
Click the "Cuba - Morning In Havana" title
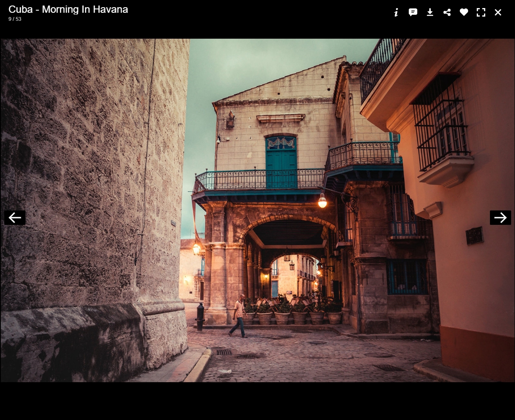click(x=68, y=9)
